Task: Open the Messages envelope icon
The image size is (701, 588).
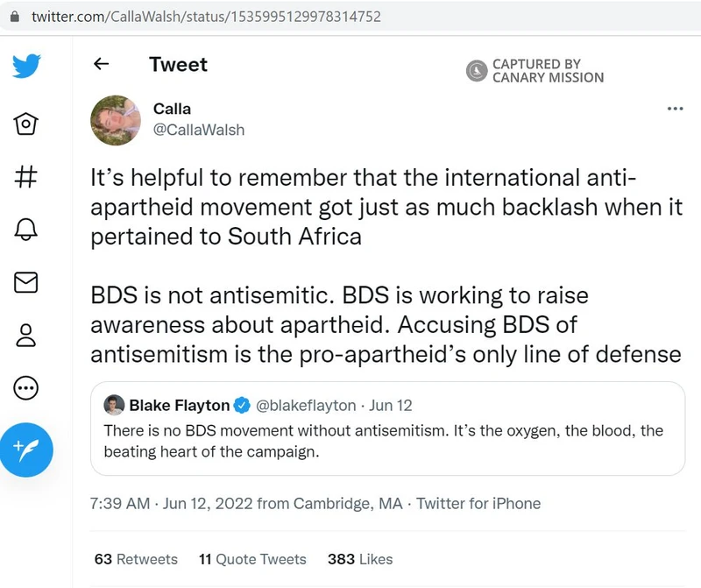Action: [27, 281]
